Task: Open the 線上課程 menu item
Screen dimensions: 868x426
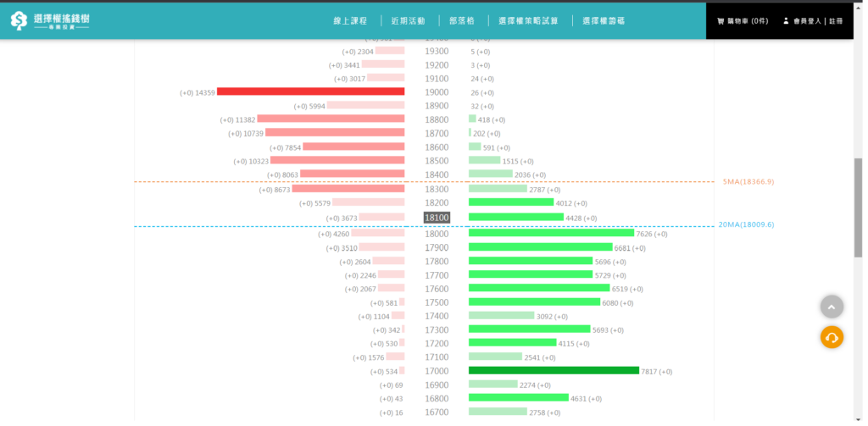Action: tap(351, 21)
